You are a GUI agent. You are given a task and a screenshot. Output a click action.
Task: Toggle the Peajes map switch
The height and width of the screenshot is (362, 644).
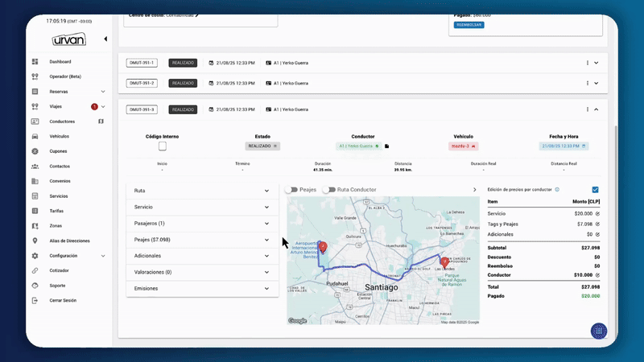coord(291,190)
